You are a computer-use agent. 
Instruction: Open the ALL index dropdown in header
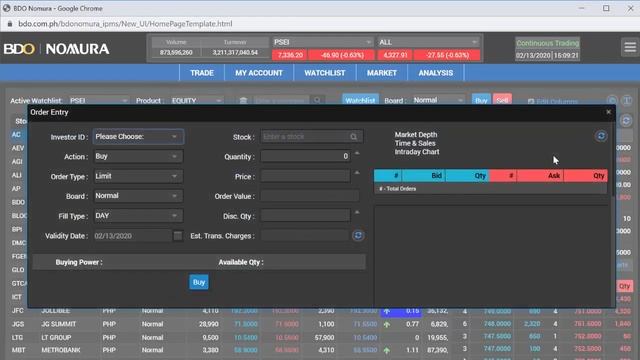pyautogui.click(x=428, y=42)
